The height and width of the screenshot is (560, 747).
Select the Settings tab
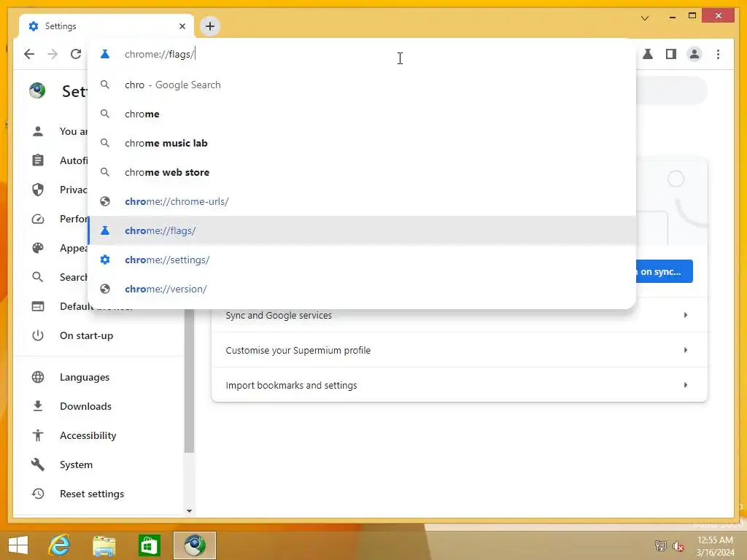107,26
